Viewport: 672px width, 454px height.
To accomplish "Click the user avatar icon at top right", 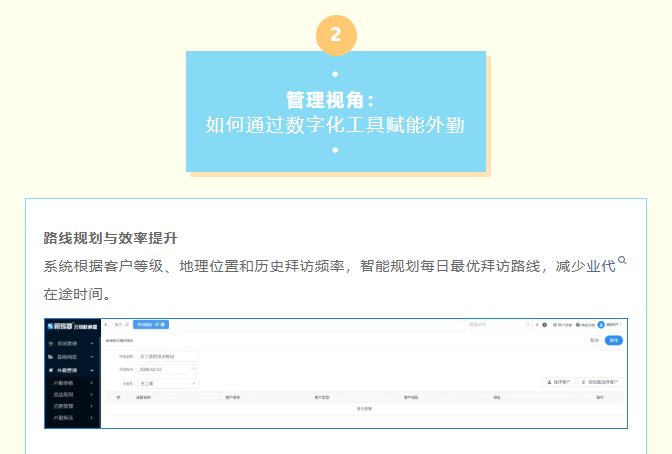I will [x=601, y=325].
